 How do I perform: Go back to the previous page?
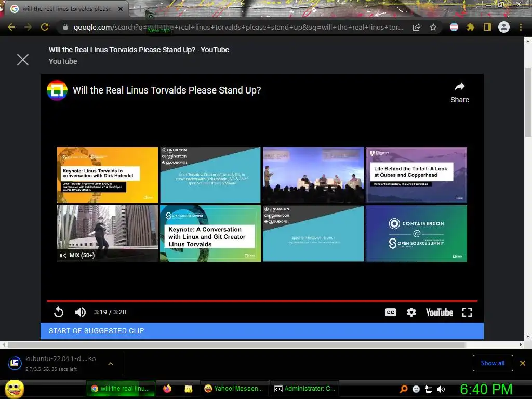(11, 27)
